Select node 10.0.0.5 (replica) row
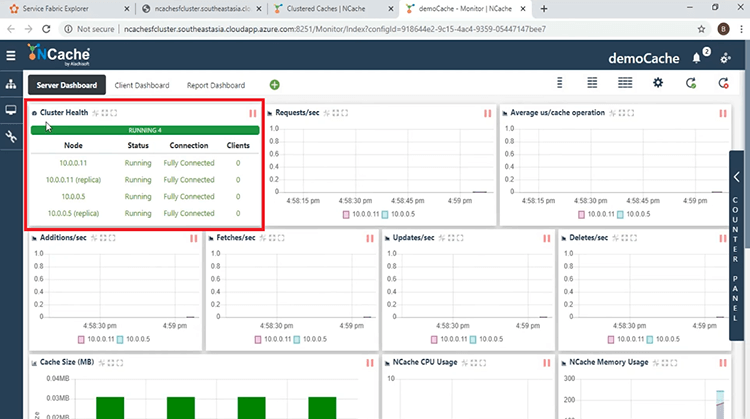Viewport: 750px width, 419px height. 145,213
